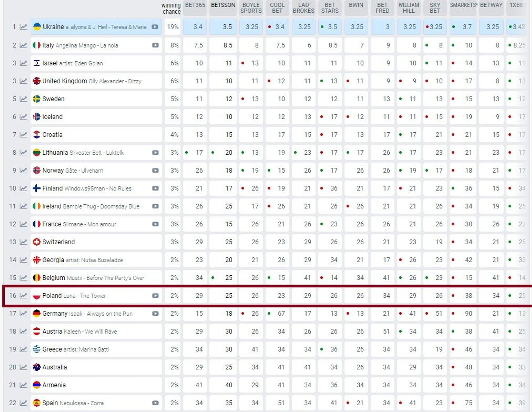Viewport: 532px width, 412px height.
Task: Select the Israel Eden Golan entry
Action: pos(96,63)
